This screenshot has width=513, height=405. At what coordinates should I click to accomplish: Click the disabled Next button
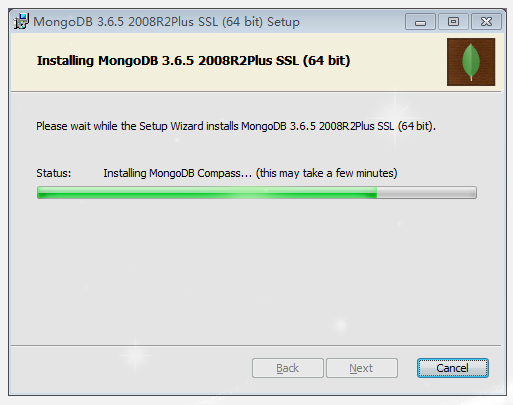click(362, 368)
